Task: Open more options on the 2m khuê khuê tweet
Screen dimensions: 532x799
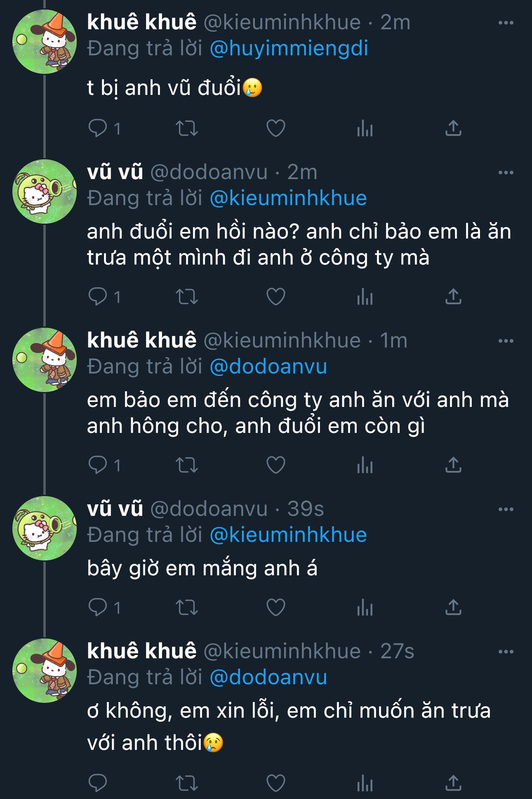Action: (x=506, y=23)
